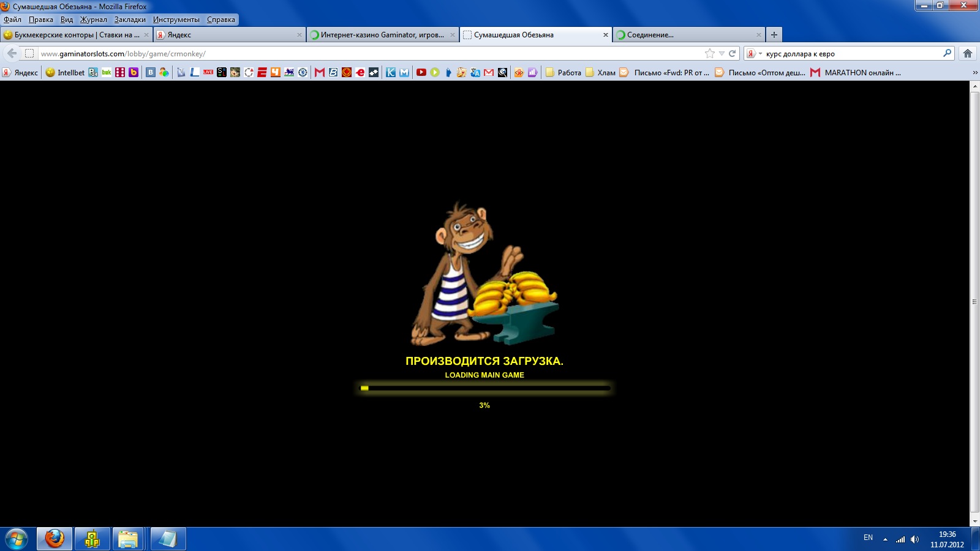980x551 pixels.
Task: Open the URL history dropdown arrow
Action: click(x=722, y=53)
